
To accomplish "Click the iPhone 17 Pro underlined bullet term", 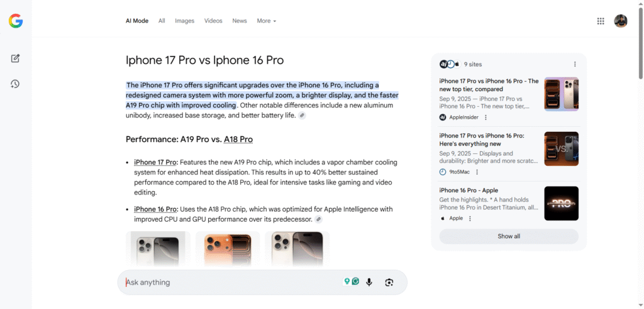I will pos(155,162).
